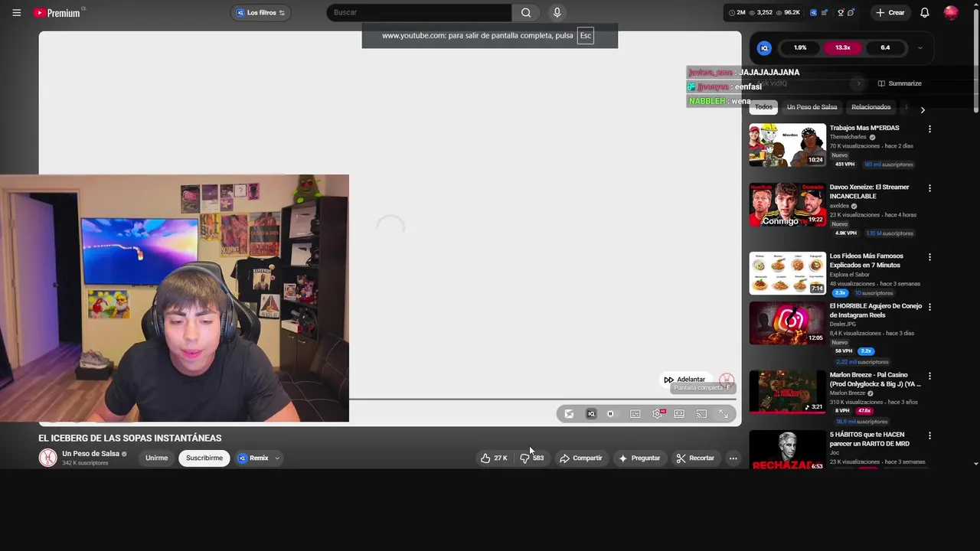Open the Remix dropdown arrow
This screenshot has height=551, width=980.
[277, 458]
